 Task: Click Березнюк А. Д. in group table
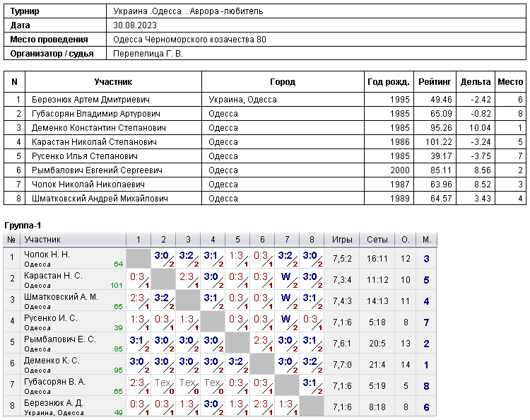(54, 403)
